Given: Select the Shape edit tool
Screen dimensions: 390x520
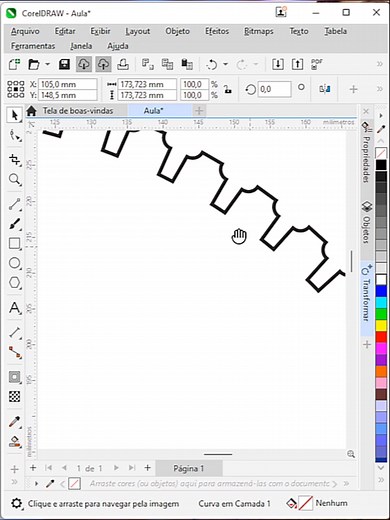Looking at the screenshot, I should click(x=14, y=136).
